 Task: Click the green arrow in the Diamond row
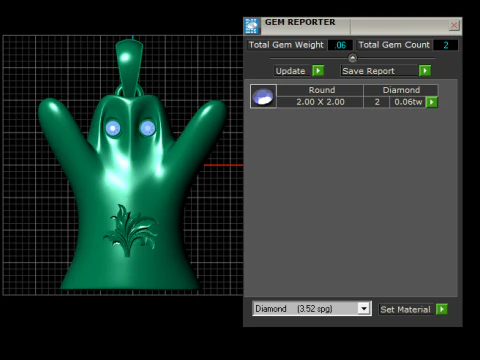[x=432, y=102]
